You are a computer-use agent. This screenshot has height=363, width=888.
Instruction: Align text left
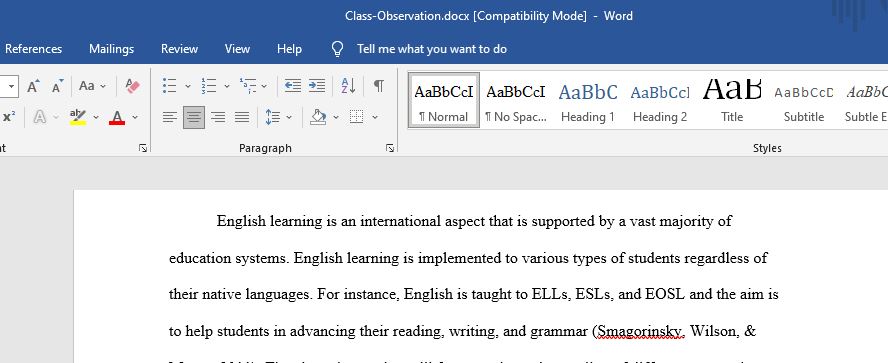point(169,117)
